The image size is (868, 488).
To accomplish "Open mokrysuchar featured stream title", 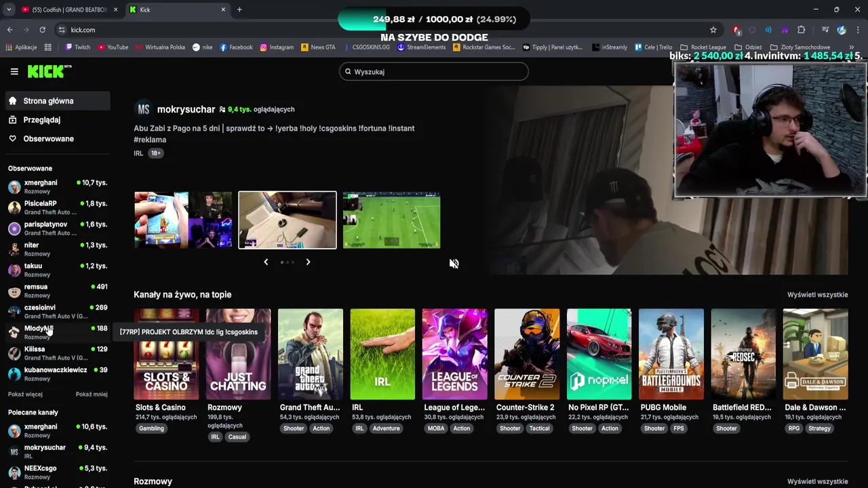I will [x=274, y=134].
